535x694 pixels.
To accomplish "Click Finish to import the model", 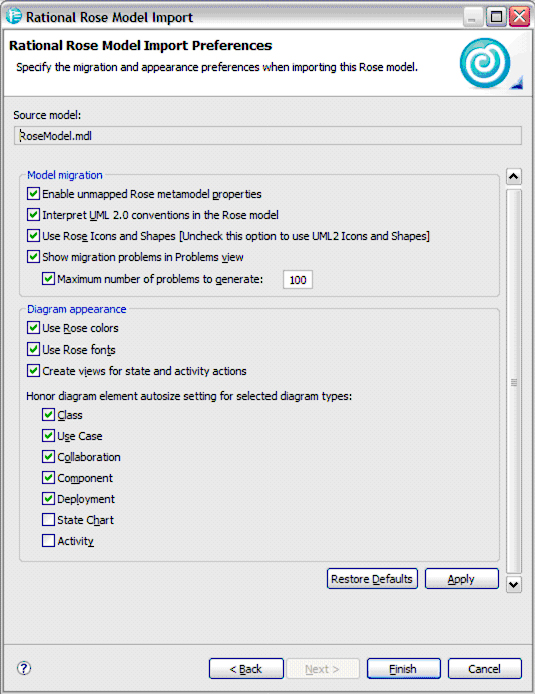I will (404, 668).
